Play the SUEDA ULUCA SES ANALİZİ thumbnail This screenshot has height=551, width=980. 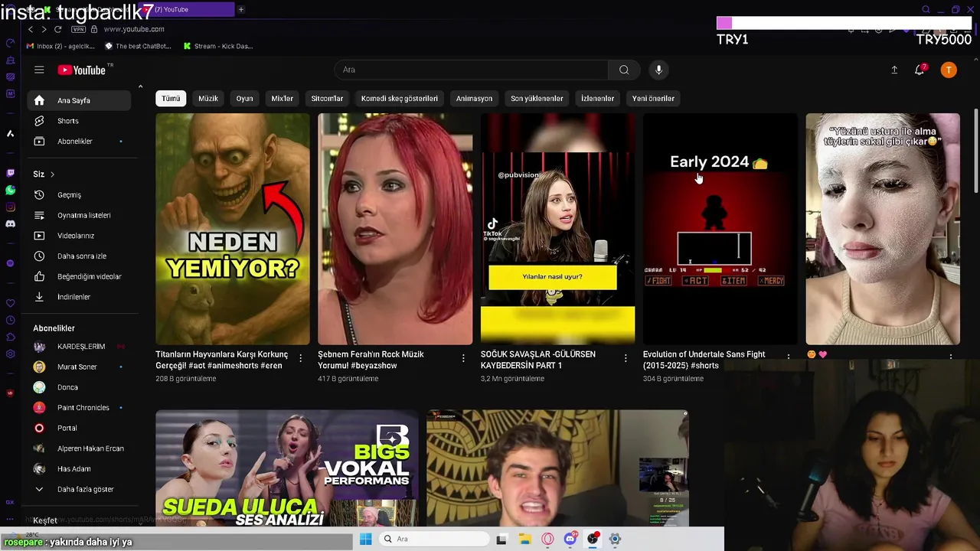tap(286, 468)
